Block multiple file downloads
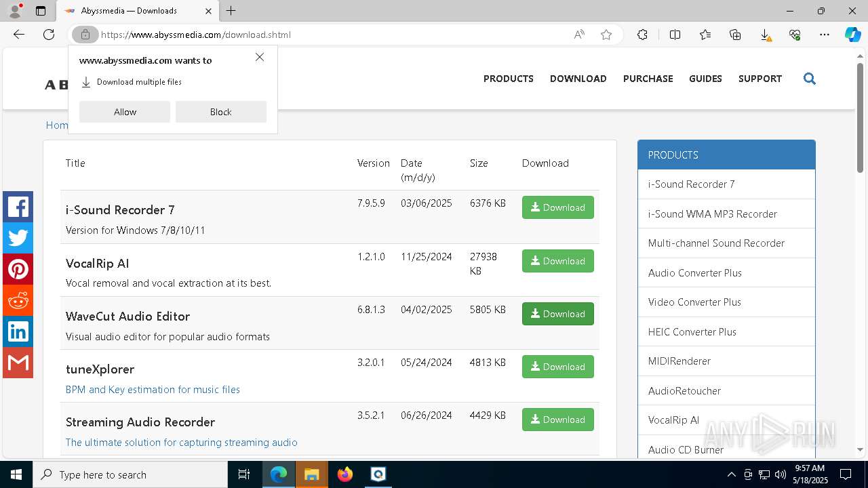This screenshot has height=488, width=868. [221, 112]
